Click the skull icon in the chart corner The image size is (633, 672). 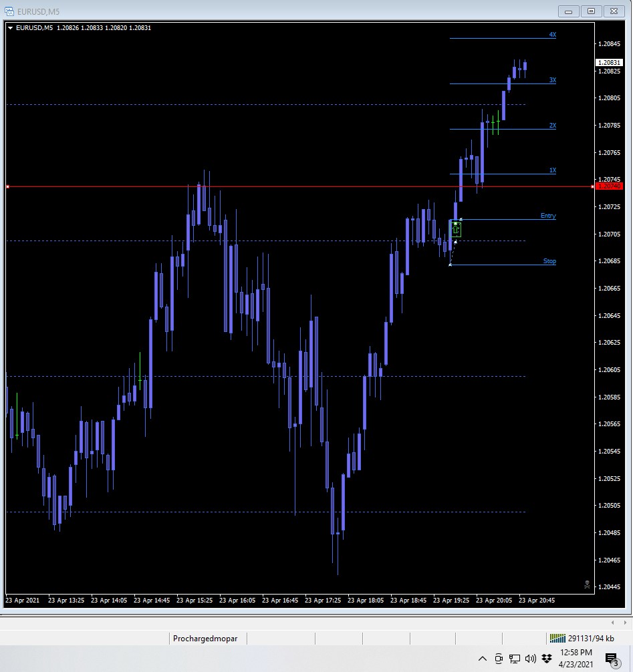(587, 584)
